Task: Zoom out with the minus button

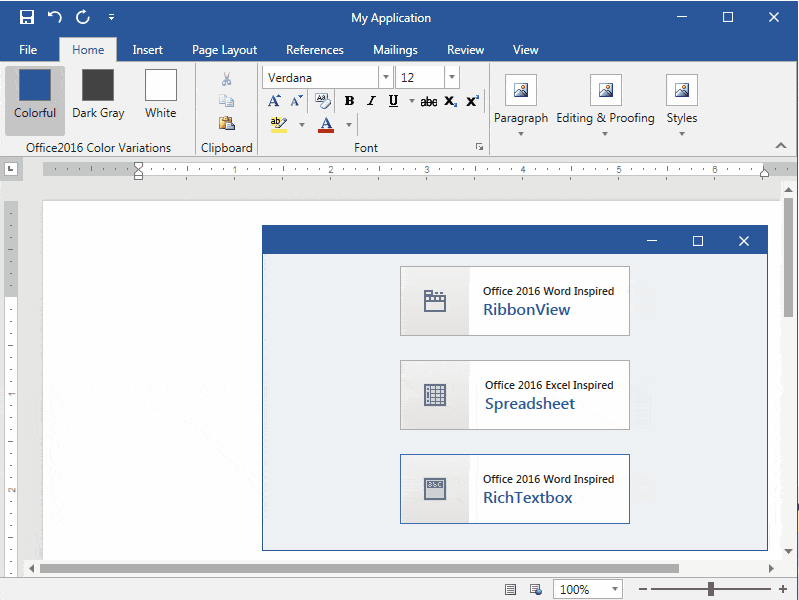Action: coord(643,590)
